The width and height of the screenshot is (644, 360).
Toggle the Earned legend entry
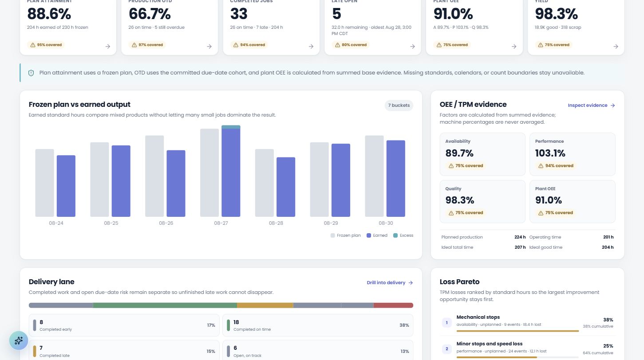[377, 235]
